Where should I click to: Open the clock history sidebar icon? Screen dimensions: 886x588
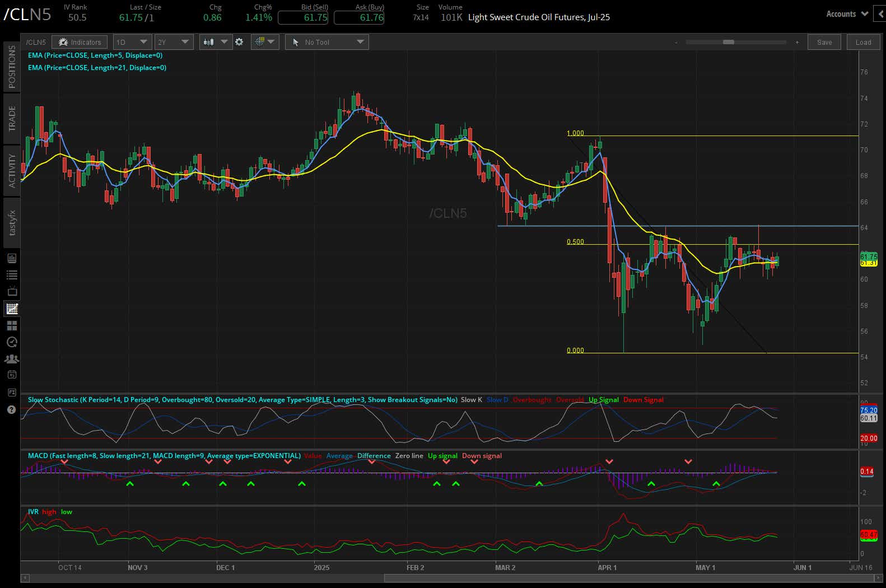12,342
